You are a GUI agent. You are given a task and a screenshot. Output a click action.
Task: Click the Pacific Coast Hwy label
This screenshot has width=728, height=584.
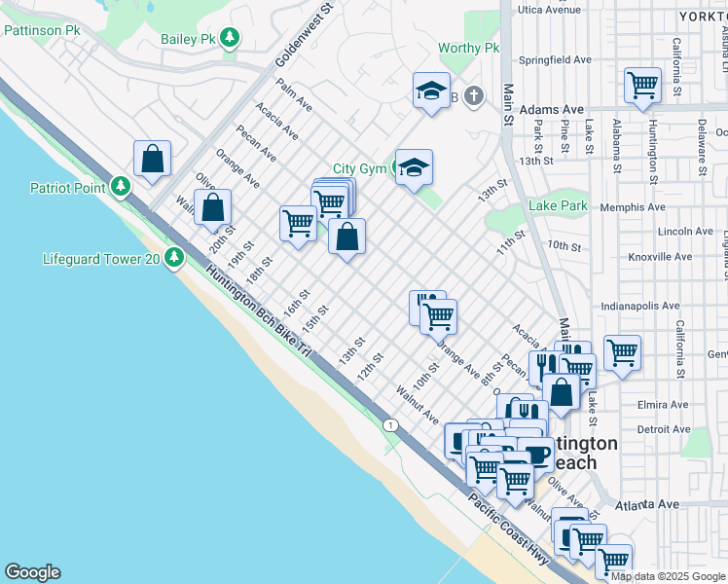[x=508, y=529]
